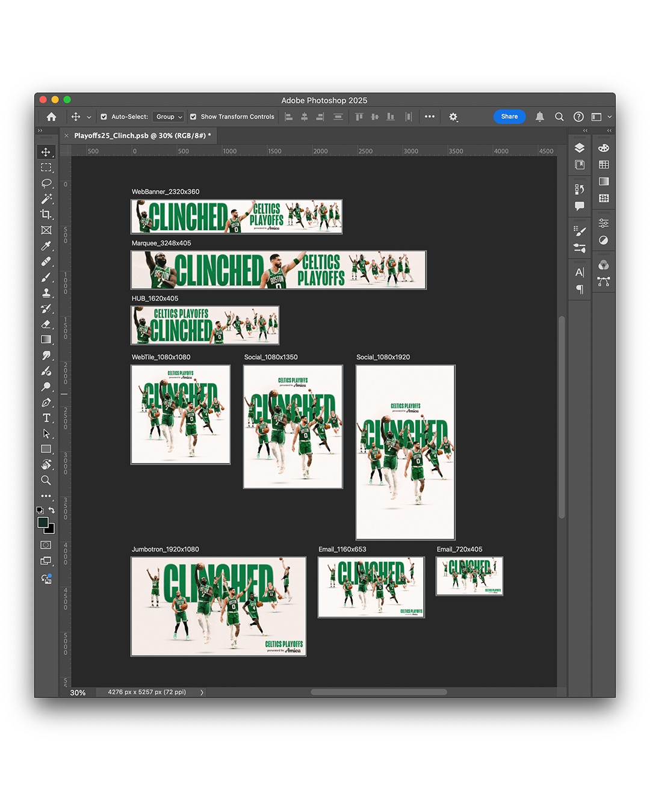Open status bar info arrow menu

pos(202,692)
